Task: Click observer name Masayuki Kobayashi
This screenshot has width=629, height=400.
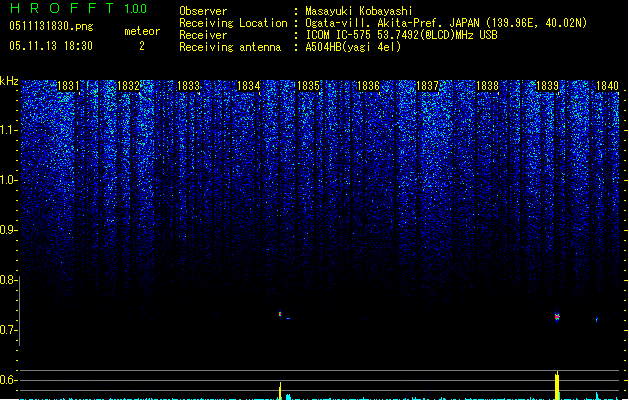Action: click(359, 11)
